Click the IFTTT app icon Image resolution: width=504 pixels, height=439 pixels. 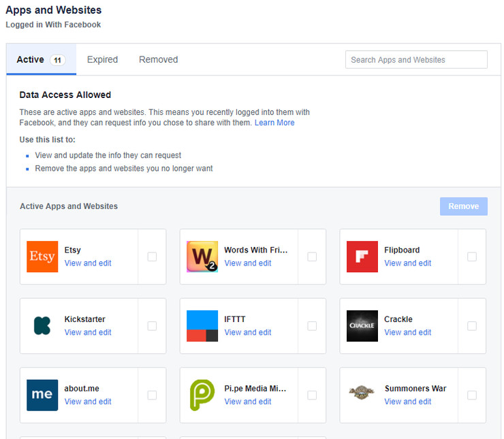[202, 326]
